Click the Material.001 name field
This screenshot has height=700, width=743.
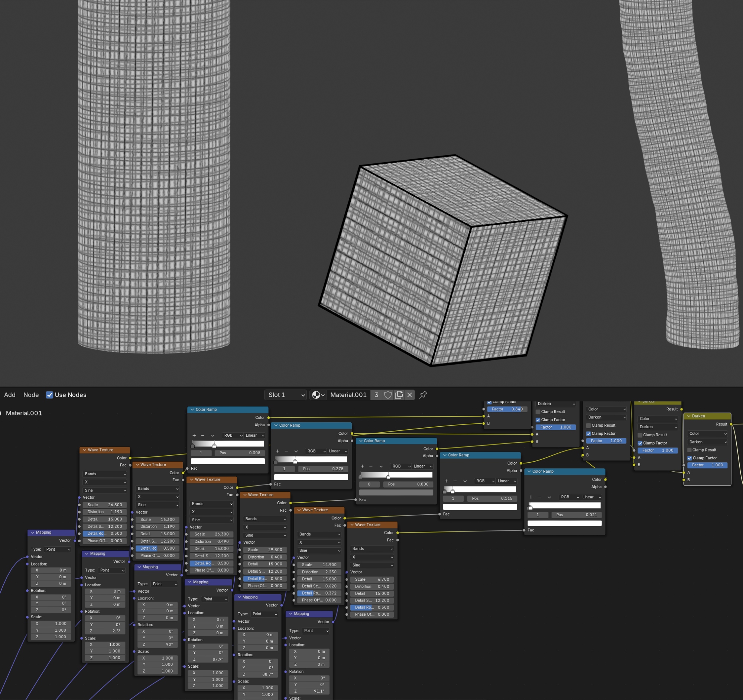[x=348, y=395]
